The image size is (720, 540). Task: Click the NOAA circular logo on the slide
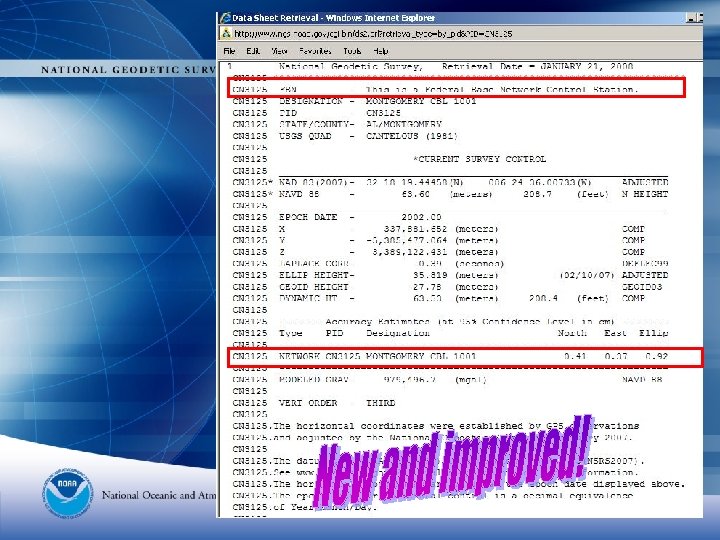point(68,494)
